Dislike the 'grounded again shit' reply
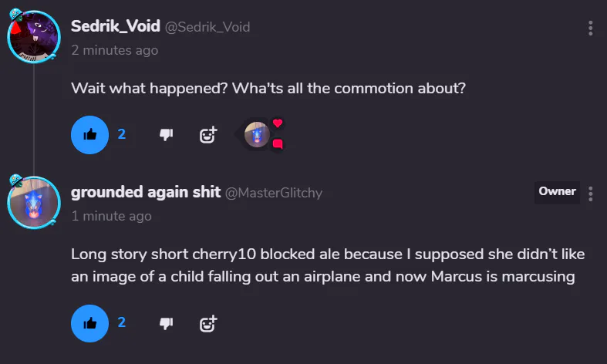 pos(165,322)
